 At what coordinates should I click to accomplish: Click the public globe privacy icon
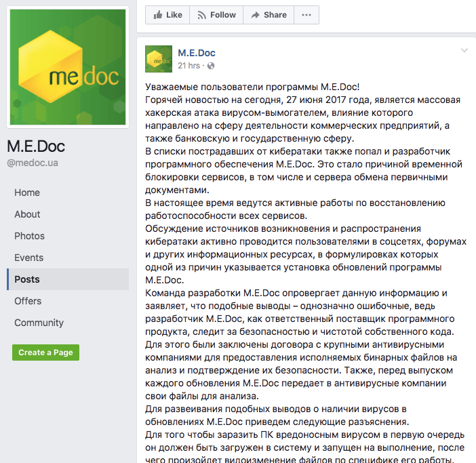pos(211,66)
